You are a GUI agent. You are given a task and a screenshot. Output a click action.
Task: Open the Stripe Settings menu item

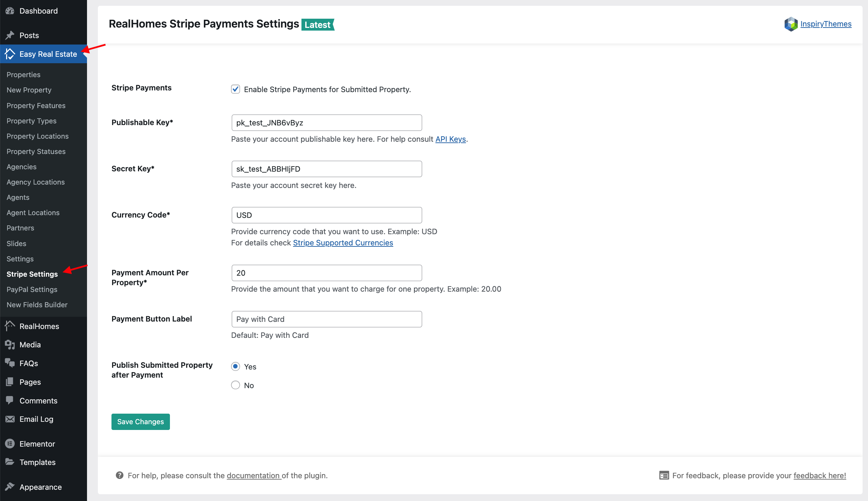[32, 274]
